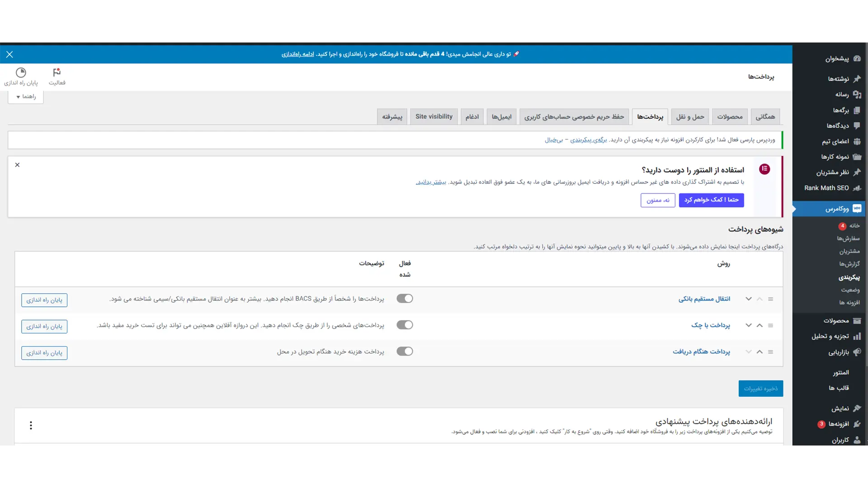Click the رسانه media icon in sidebar
The image size is (868, 488).
857,94
